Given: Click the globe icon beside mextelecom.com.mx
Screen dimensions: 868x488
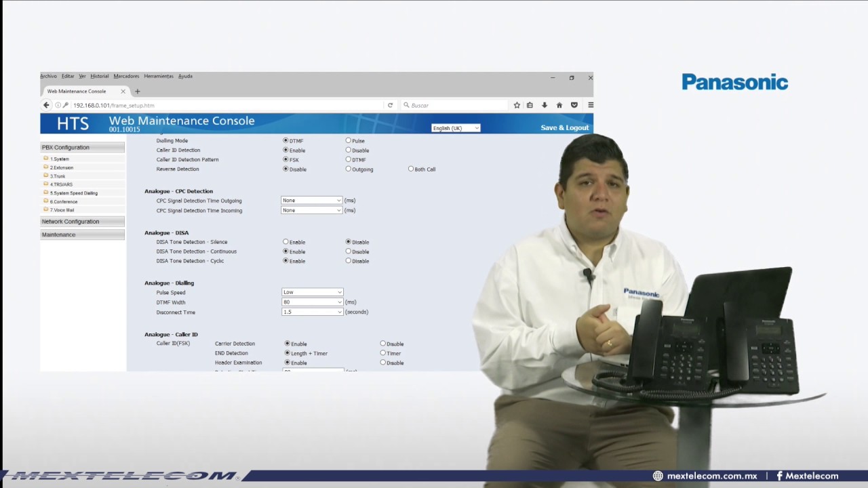Looking at the screenshot, I should 658,476.
